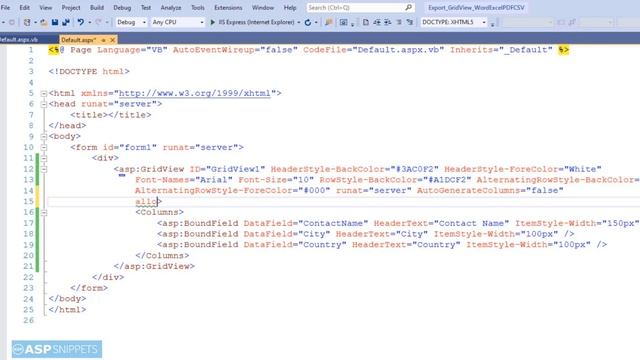Click the Uncomment Selection icon

click(x=410, y=22)
